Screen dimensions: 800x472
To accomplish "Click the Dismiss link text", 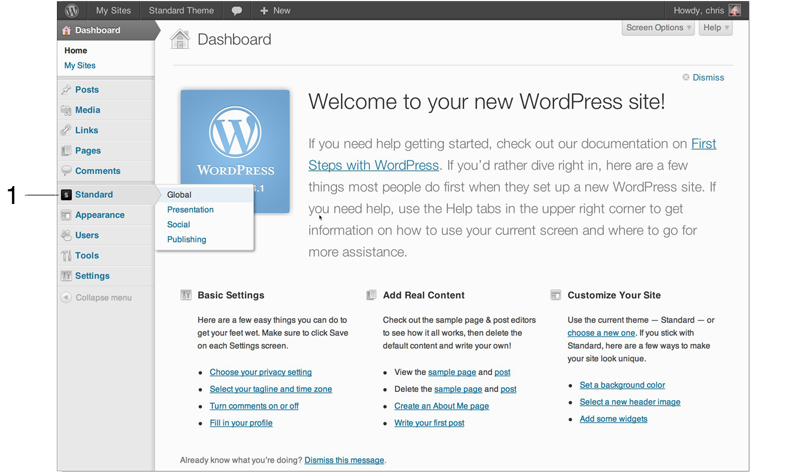I will coord(708,78).
